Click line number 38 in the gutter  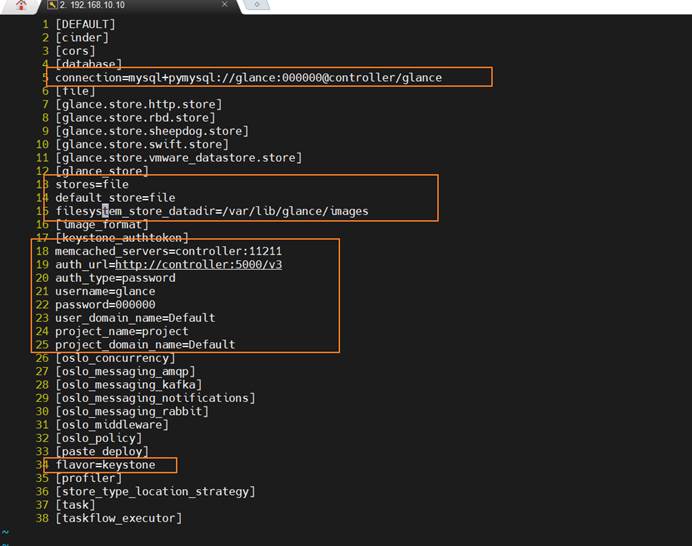[42, 518]
